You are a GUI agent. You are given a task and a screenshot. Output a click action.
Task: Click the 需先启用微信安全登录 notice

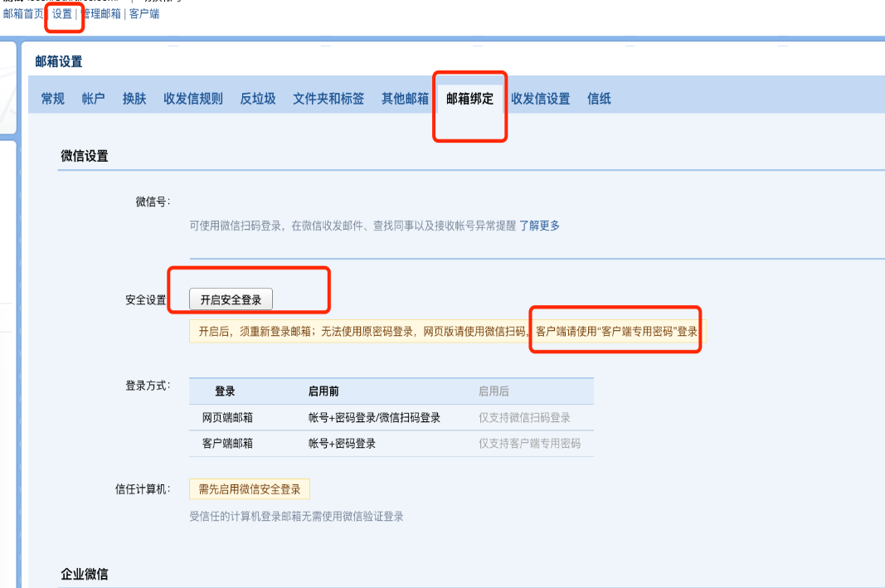(x=249, y=489)
